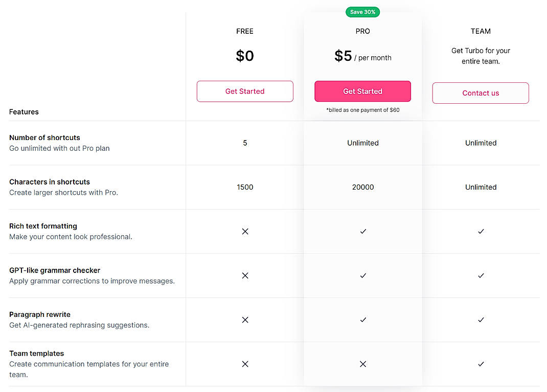Click the Free X for GPT-like grammar checker
The image size is (547, 392).
tap(245, 275)
